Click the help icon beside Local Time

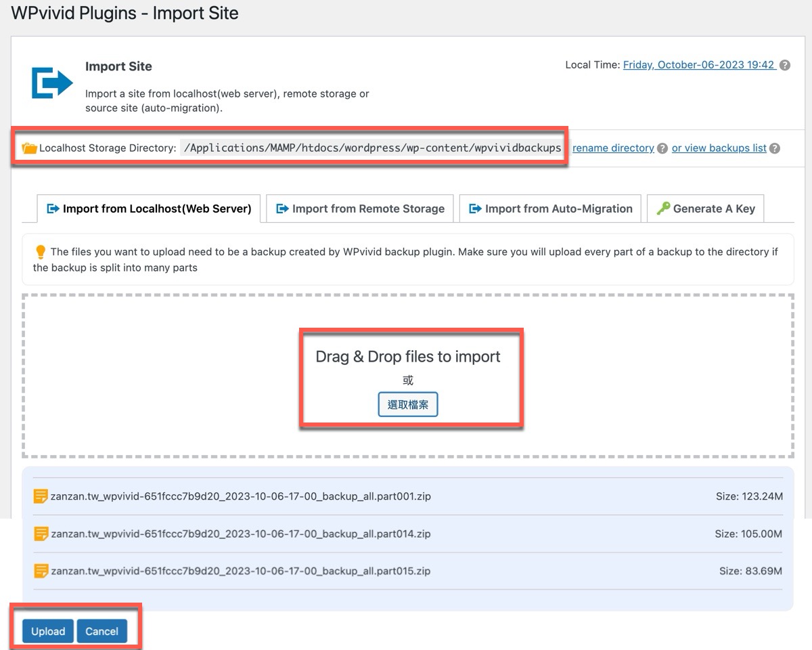point(785,66)
